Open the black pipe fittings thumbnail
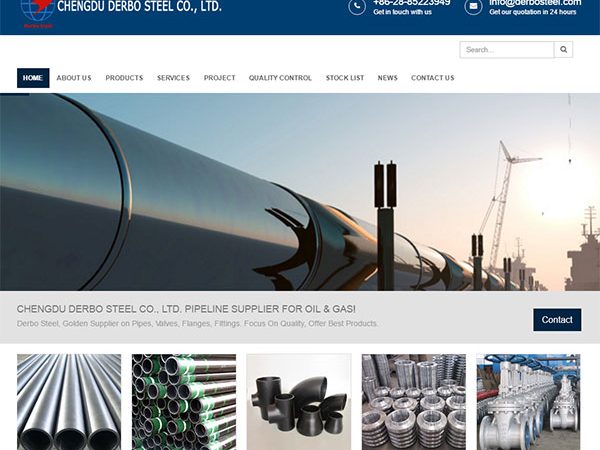Viewport: 600px width, 450px height. pos(299,402)
